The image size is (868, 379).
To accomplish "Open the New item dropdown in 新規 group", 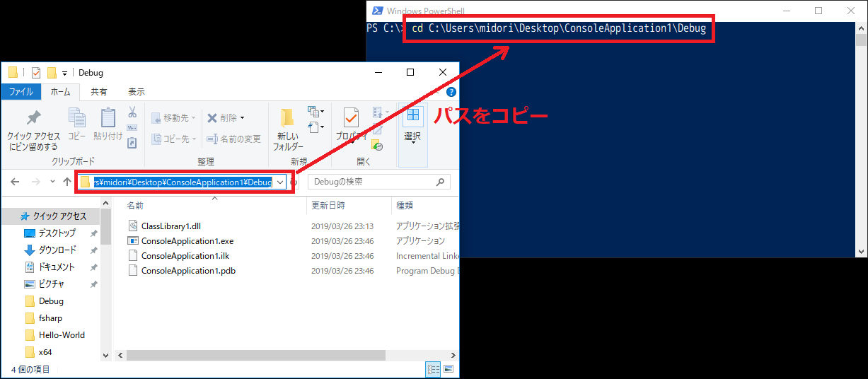I will pyautogui.click(x=316, y=112).
